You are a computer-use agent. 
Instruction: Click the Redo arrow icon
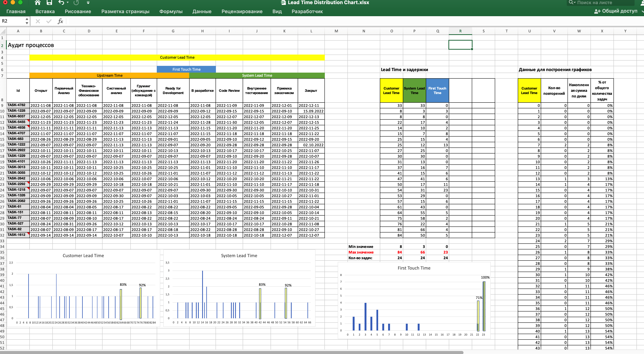[76, 2]
